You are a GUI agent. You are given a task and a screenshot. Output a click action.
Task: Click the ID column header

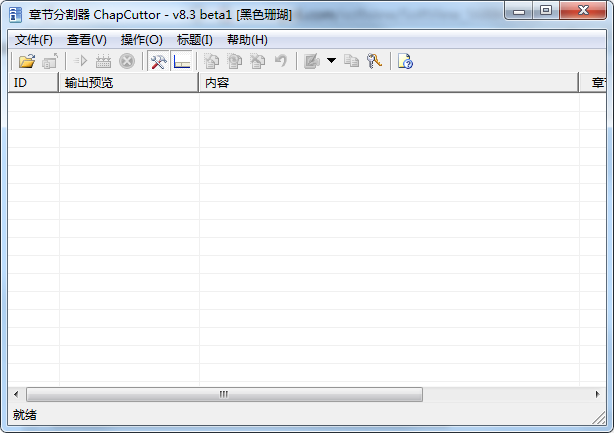pyautogui.click(x=33, y=83)
